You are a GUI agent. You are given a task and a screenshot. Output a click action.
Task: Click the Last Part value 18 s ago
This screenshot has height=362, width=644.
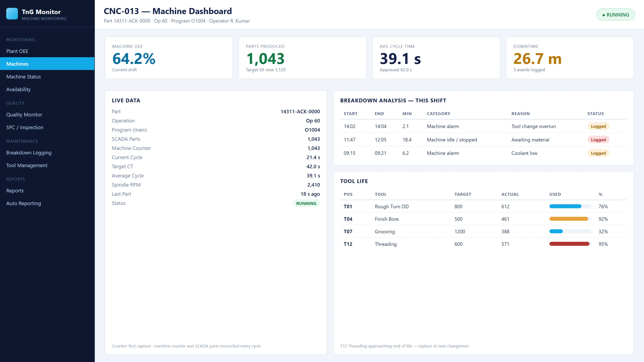[310, 194]
